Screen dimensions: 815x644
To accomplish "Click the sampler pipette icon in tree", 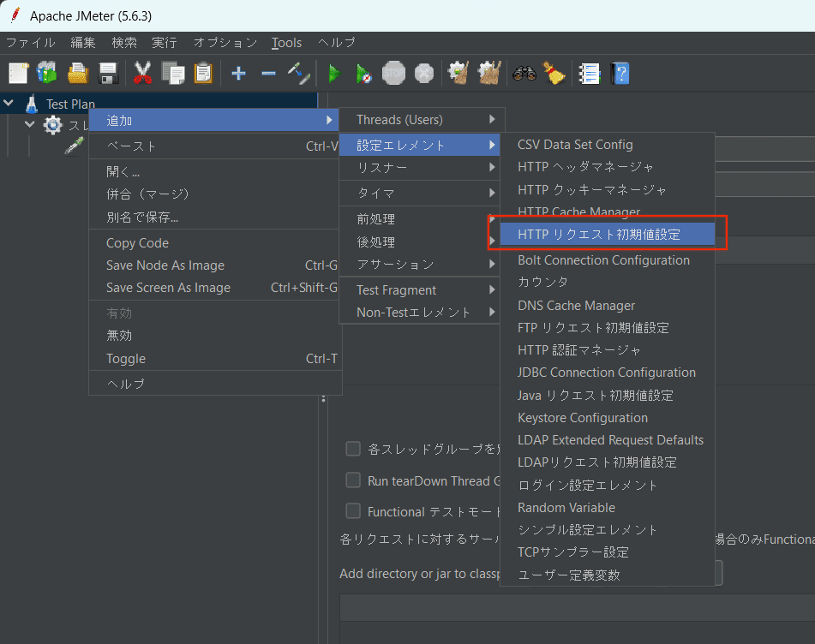I will coord(74,146).
